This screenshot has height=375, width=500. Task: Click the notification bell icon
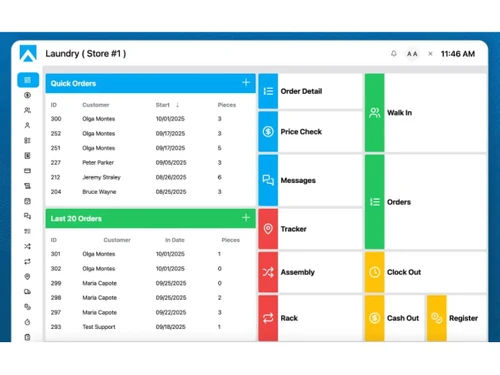(x=394, y=54)
